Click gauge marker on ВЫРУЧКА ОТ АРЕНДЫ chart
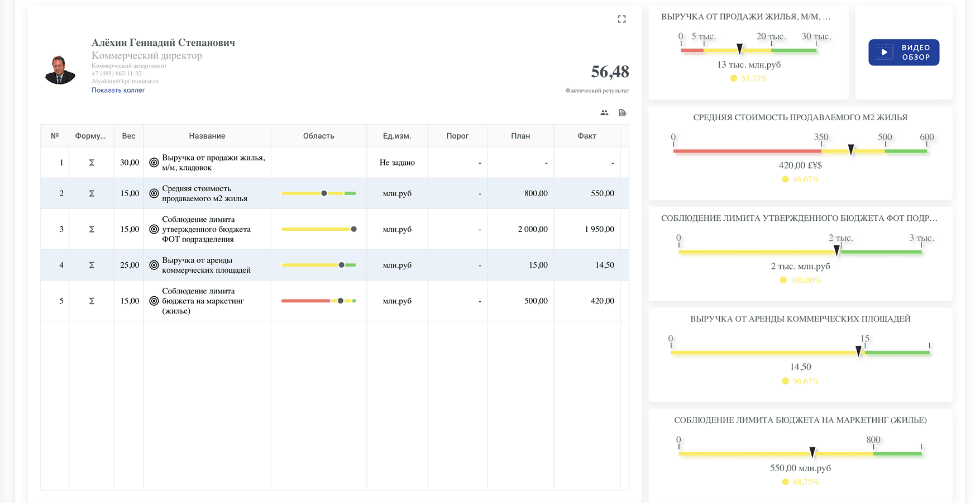 (859, 352)
